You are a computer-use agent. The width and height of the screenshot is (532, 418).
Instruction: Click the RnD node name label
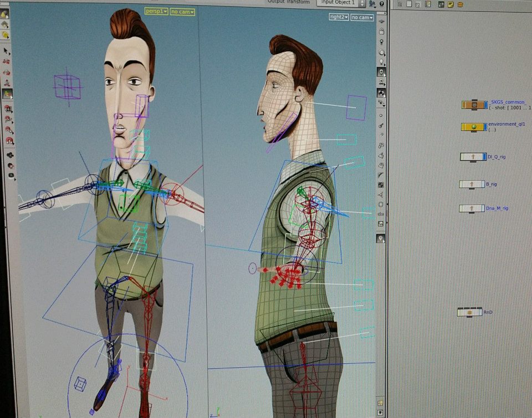click(x=488, y=312)
